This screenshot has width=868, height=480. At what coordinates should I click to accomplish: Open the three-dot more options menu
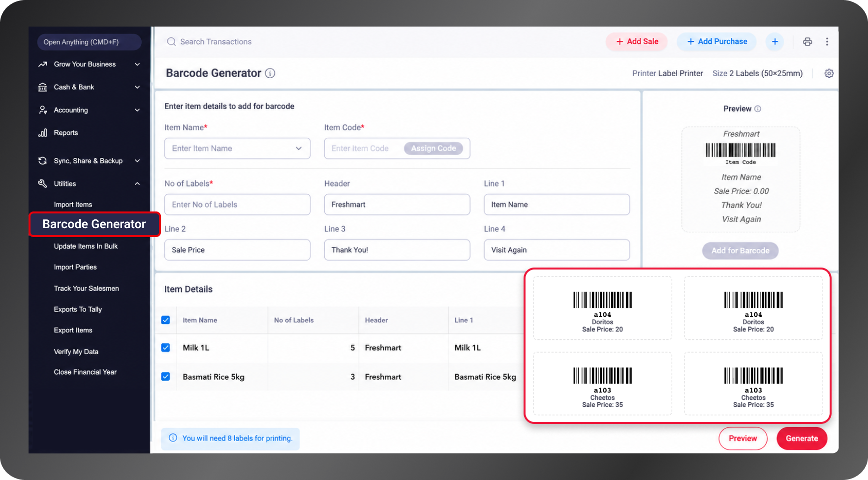click(x=827, y=42)
